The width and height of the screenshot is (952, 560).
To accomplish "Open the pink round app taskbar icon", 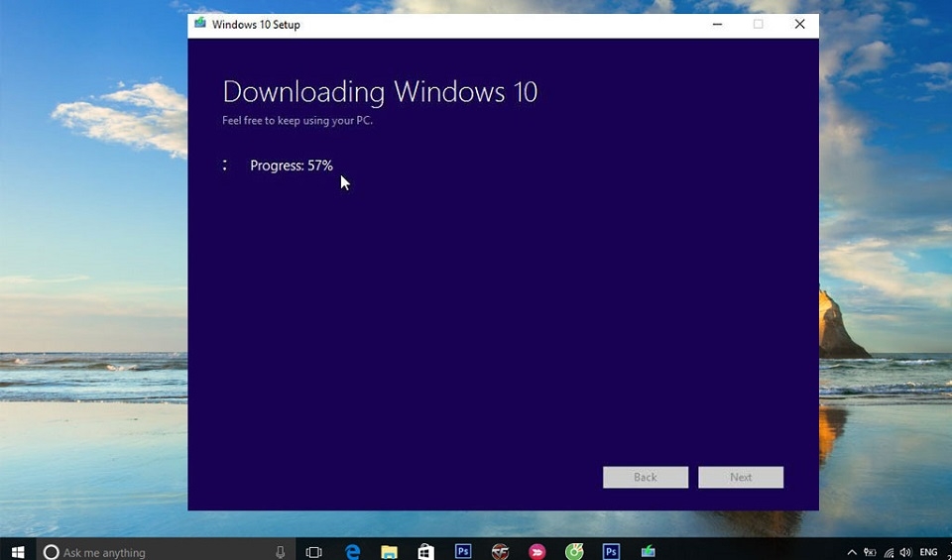I will click(536, 551).
